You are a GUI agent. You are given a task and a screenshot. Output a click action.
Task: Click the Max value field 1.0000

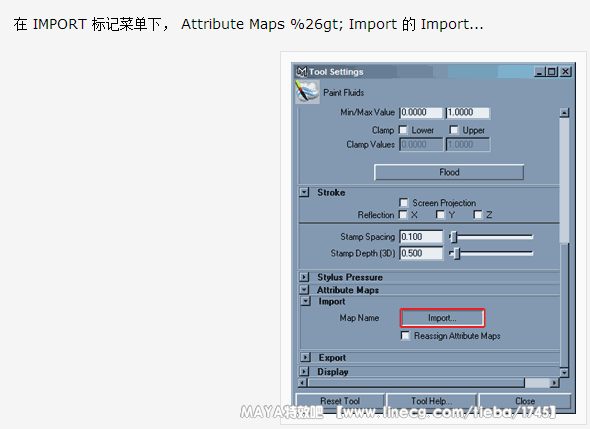pos(468,113)
